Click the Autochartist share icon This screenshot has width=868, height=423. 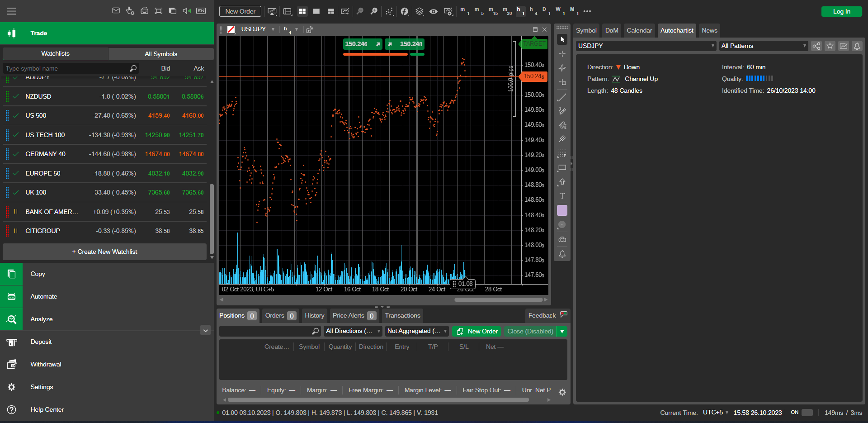[816, 46]
